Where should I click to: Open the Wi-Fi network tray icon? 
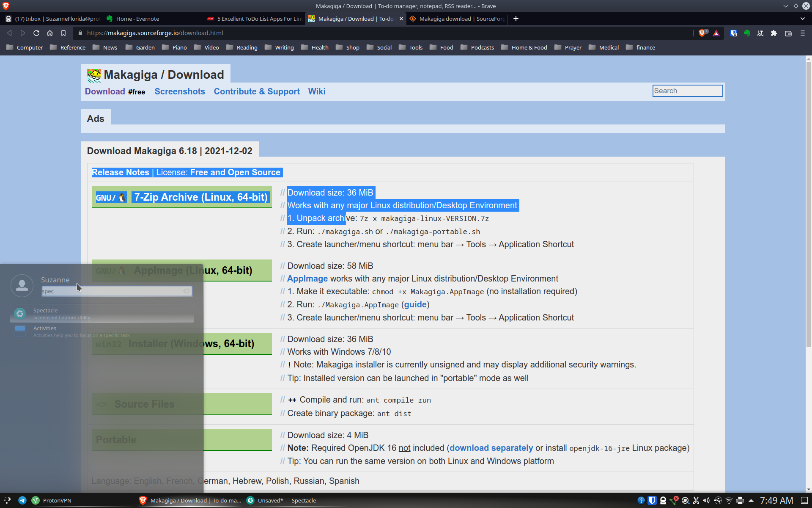pos(729,500)
